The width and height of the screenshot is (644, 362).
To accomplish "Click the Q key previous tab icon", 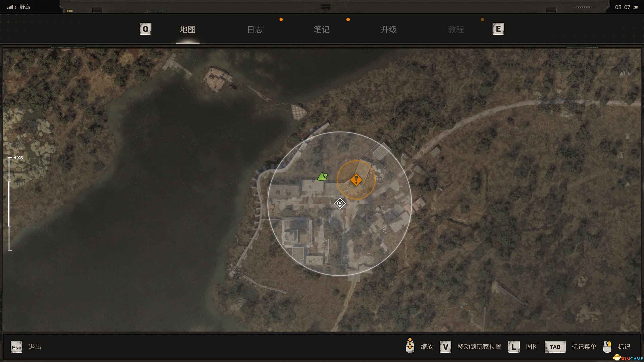I will (x=145, y=29).
